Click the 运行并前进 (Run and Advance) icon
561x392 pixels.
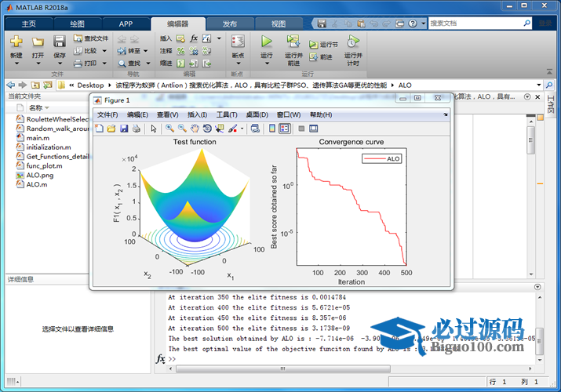293,42
